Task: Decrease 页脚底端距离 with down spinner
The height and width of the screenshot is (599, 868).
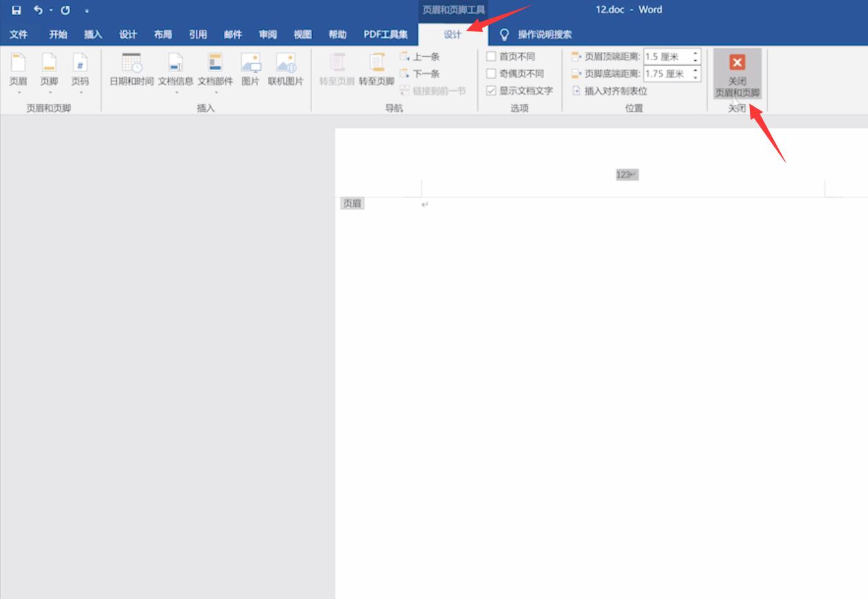Action: pos(696,77)
